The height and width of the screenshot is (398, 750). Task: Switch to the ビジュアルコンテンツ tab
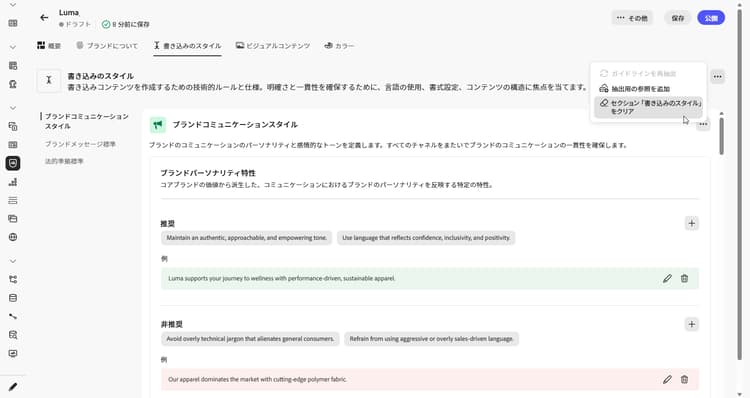pos(273,45)
